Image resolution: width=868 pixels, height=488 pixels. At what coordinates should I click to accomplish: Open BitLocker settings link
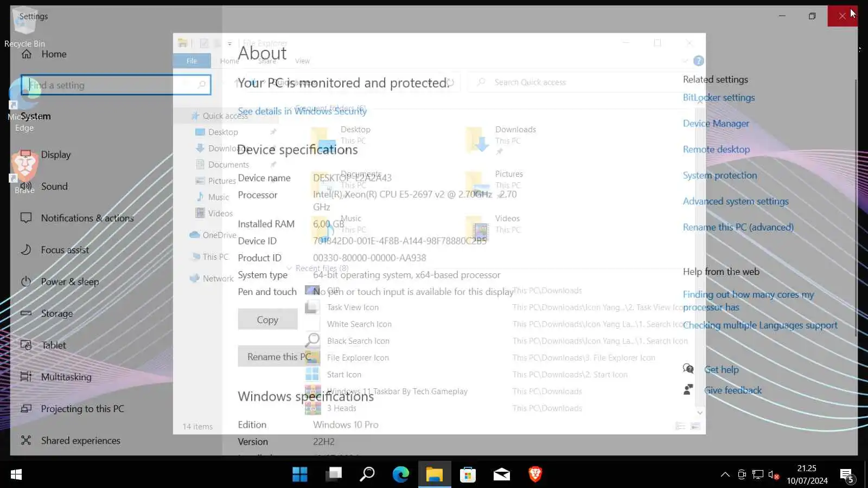pos(719,98)
